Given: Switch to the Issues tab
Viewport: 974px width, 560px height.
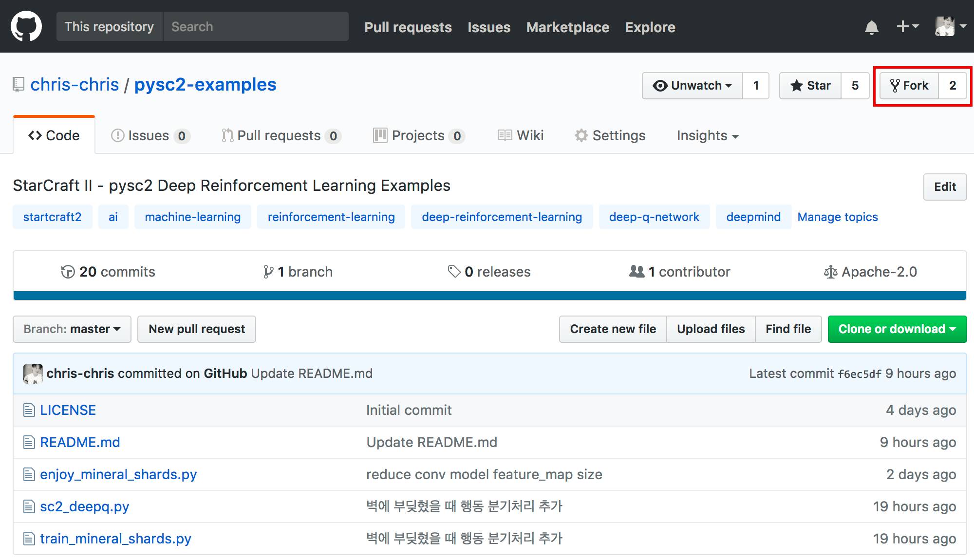Looking at the screenshot, I should 148,135.
